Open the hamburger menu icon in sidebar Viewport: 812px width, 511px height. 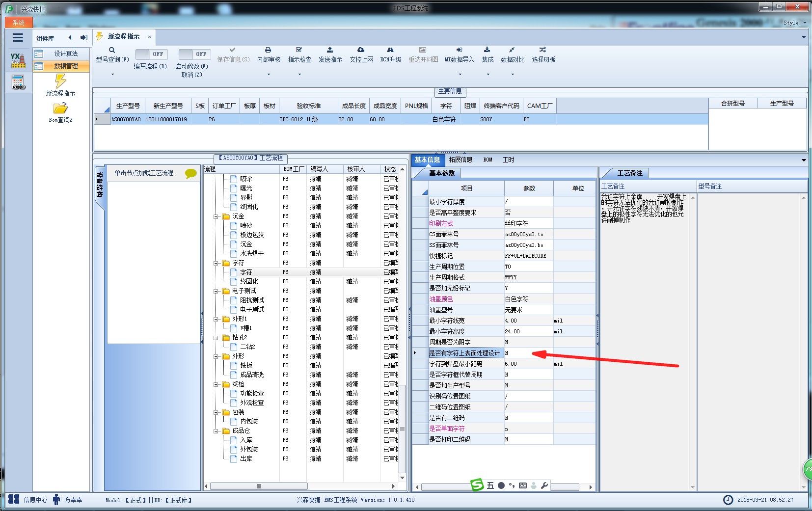18,38
